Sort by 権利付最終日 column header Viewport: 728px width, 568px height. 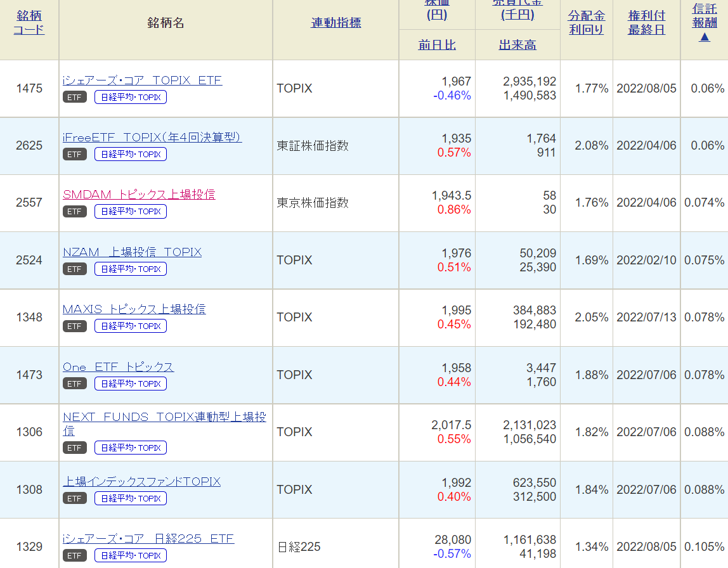(647, 23)
